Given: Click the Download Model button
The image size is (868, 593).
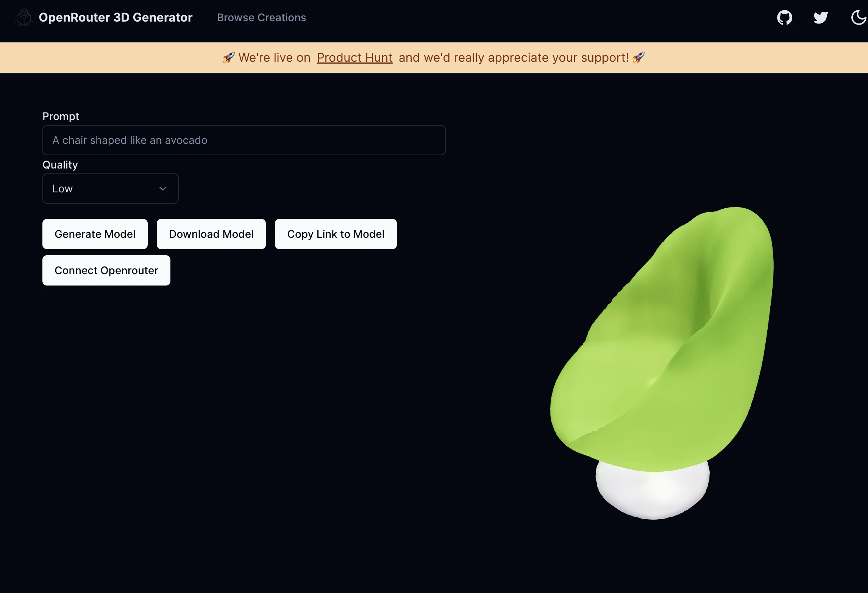Looking at the screenshot, I should click(x=211, y=234).
